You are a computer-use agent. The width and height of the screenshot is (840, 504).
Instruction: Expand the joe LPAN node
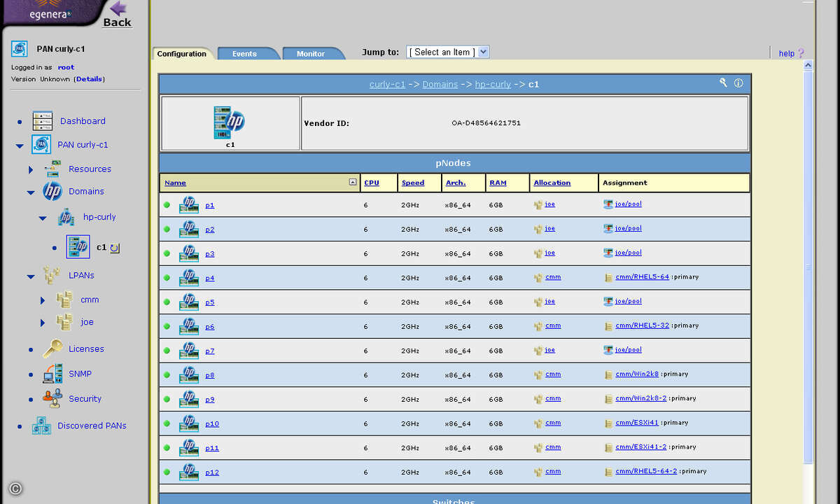point(43,323)
